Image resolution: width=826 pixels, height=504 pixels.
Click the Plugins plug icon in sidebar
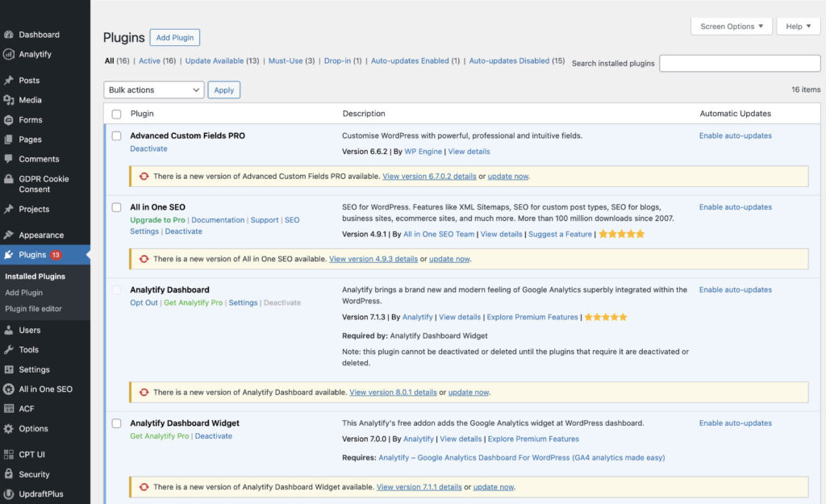coord(8,255)
